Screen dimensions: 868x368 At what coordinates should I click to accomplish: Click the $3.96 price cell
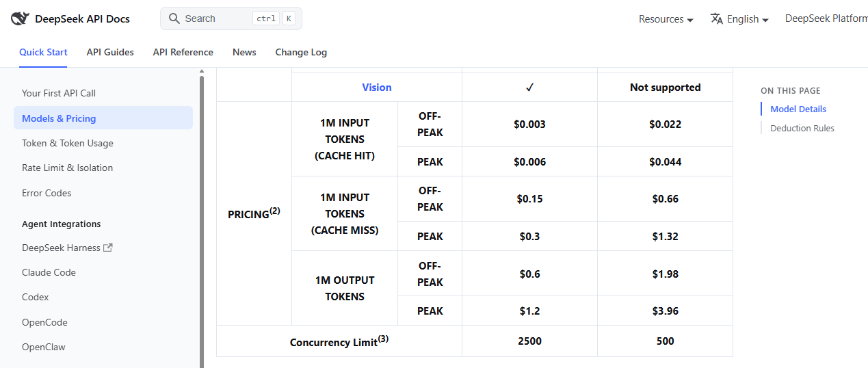pos(666,311)
